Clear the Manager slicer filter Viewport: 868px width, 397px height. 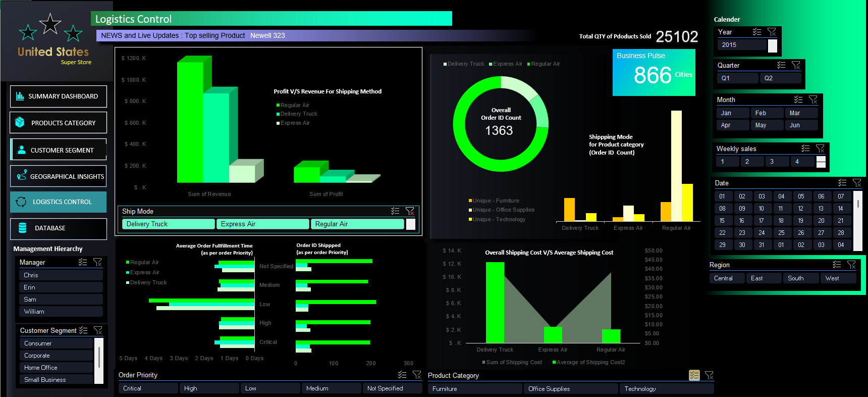[97, 262]
